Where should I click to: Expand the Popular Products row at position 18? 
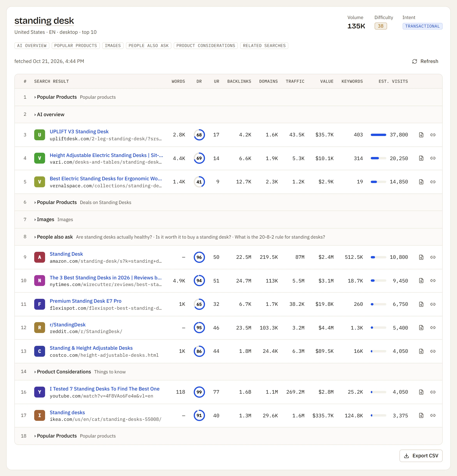click(x=228, y=436)
